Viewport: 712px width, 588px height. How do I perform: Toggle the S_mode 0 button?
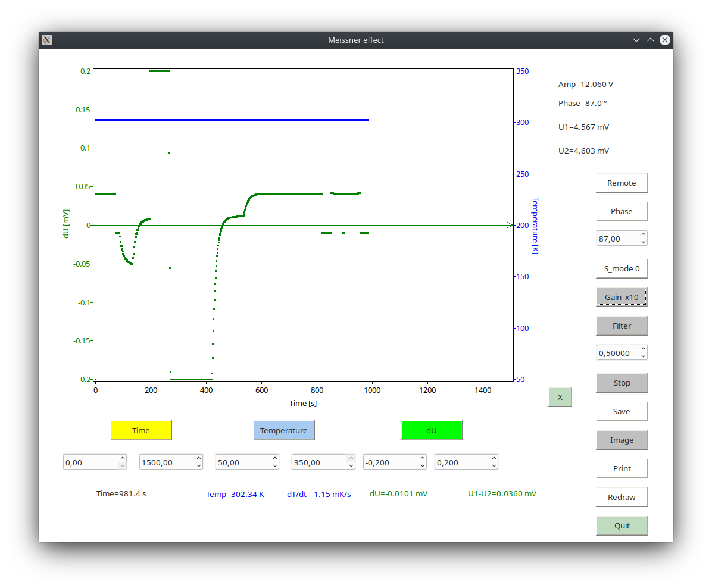622,269
